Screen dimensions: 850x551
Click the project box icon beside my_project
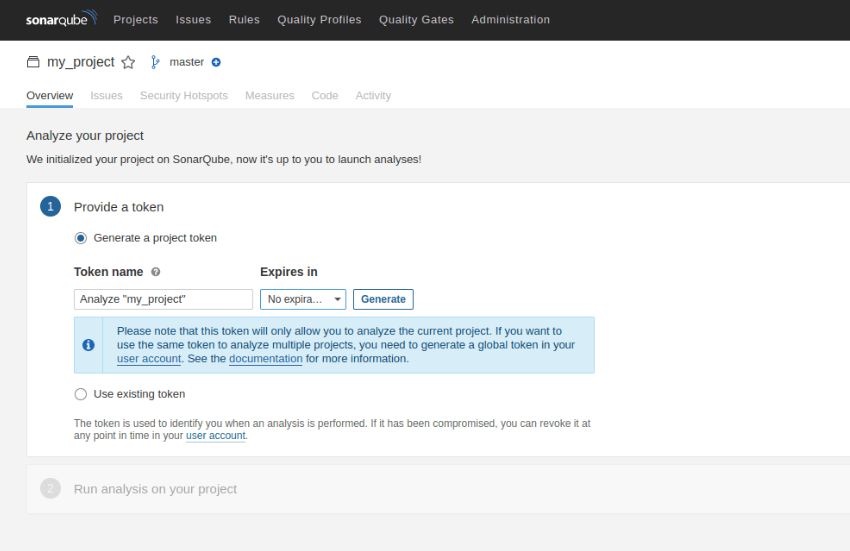click(x=33, y=62)
